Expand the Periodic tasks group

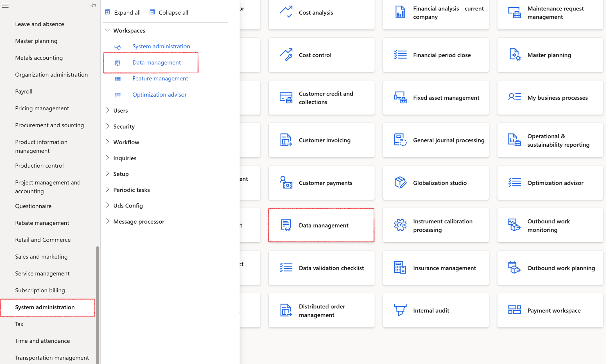coord(107,190)
